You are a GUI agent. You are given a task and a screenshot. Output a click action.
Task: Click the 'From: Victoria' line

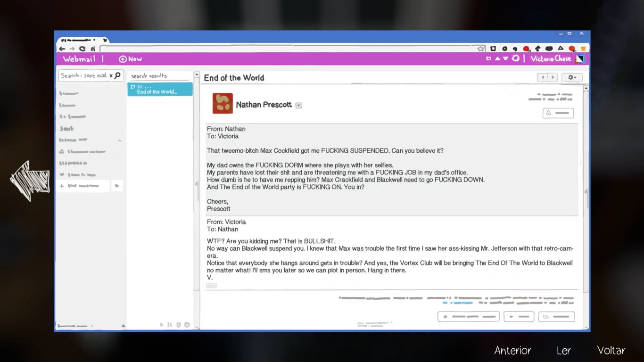point(226,222)
